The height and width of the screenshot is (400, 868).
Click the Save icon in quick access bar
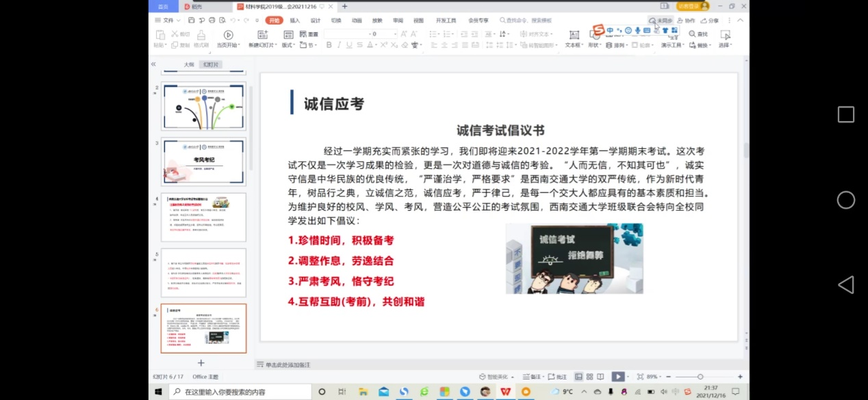tap(192, 21)
